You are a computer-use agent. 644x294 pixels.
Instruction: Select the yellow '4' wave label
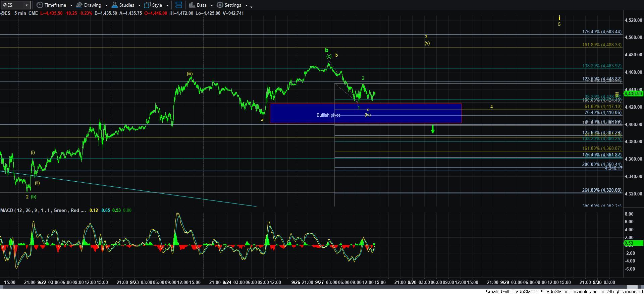pos(491,107)
